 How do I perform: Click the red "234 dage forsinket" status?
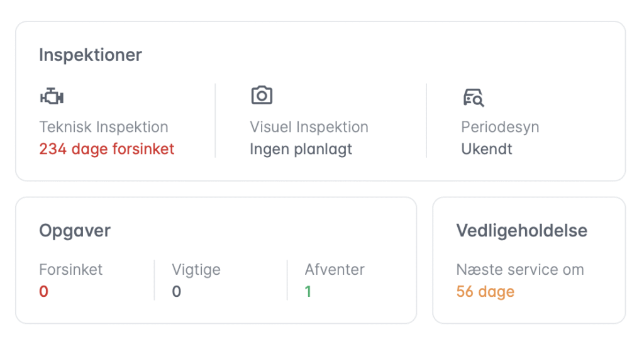[106, 149]
